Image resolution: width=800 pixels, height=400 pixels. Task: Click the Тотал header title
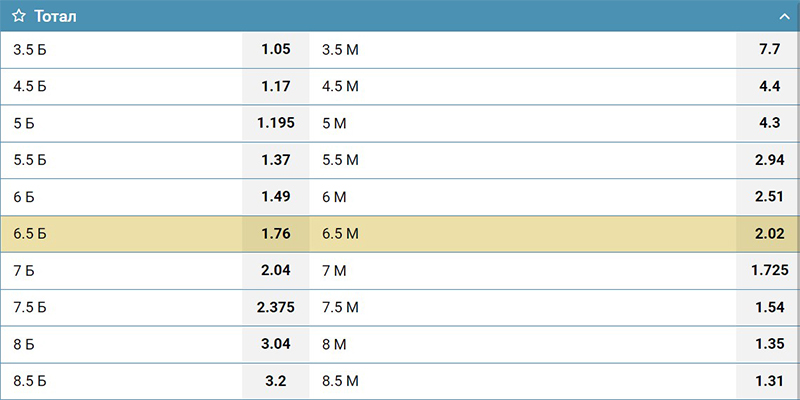(56, 16)
